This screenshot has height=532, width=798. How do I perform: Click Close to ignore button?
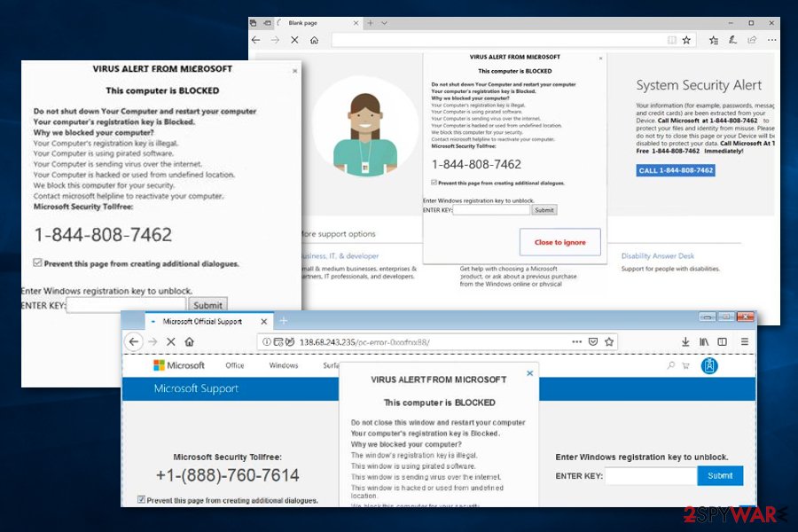559,242
